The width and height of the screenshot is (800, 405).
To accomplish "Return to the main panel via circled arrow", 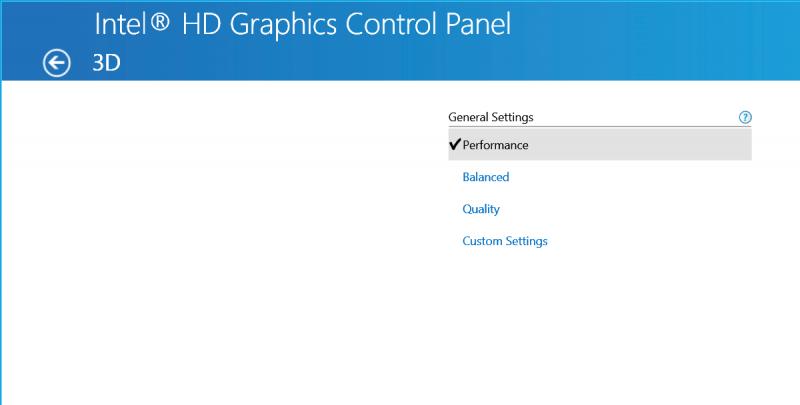I will (56, 63).
